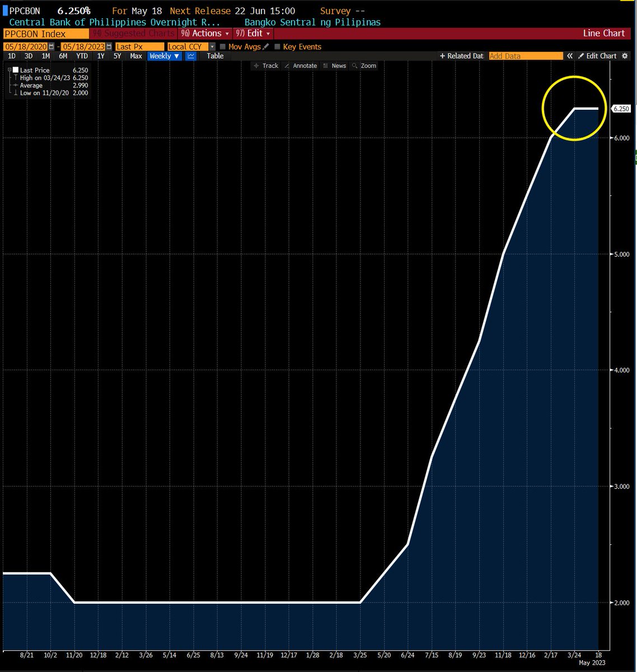The height and width of the screenshot is (672, 637).
Task: Click the Related Data button
Action: pyautogui.click(x=462, y=56)
